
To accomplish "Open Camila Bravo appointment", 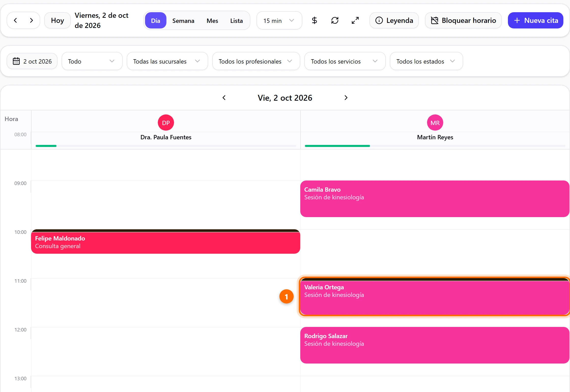I will pyautogui.click(x=435, y=199).
